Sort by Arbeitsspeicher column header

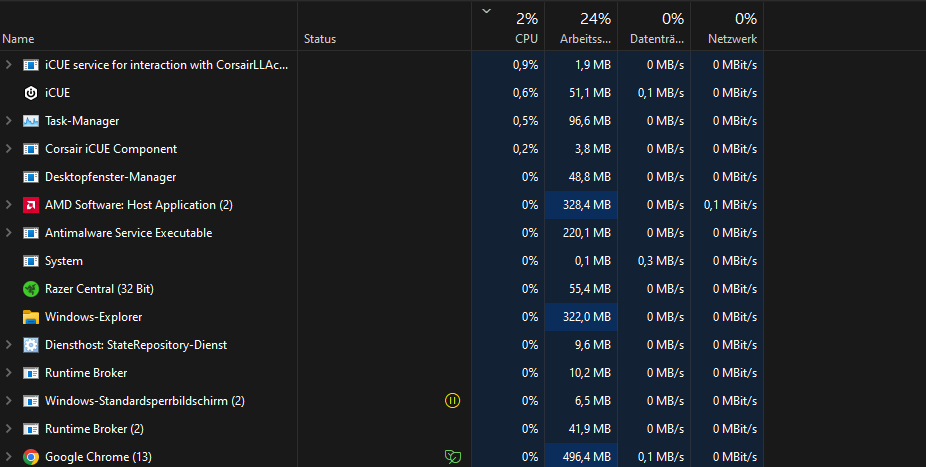(x=581, y=26)
